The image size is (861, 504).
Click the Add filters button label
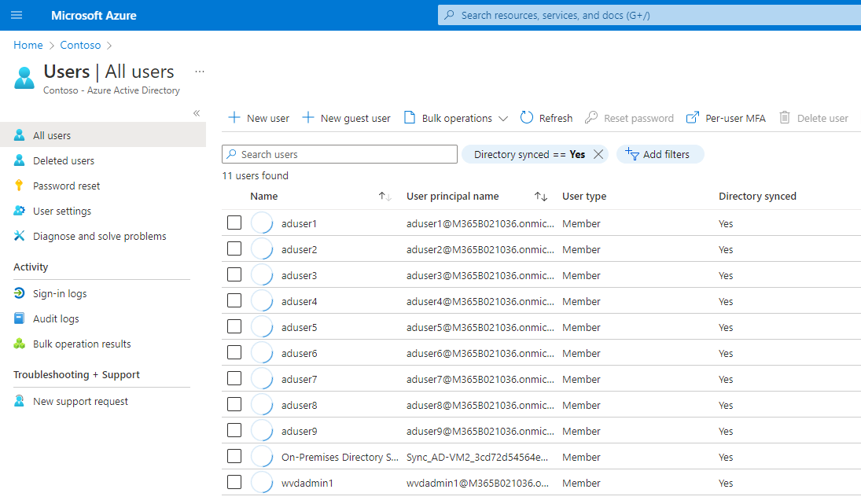click(x=666, y=154)
